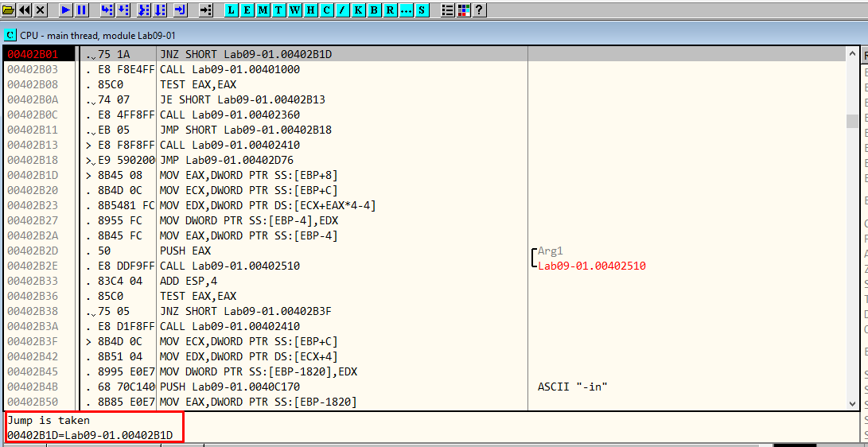
Task: Click the Trace into toolbar icon
Action: pyautogui.click(x=144, y=10)
